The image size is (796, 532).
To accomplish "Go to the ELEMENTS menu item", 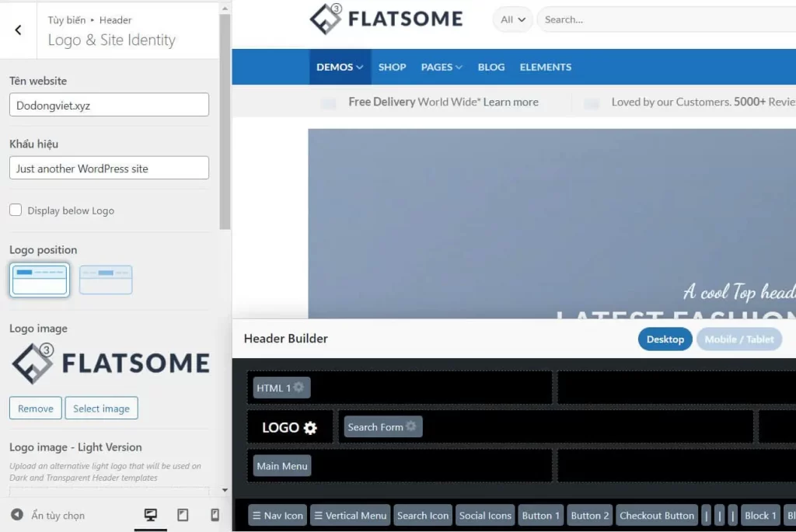I will click(545, 67).
